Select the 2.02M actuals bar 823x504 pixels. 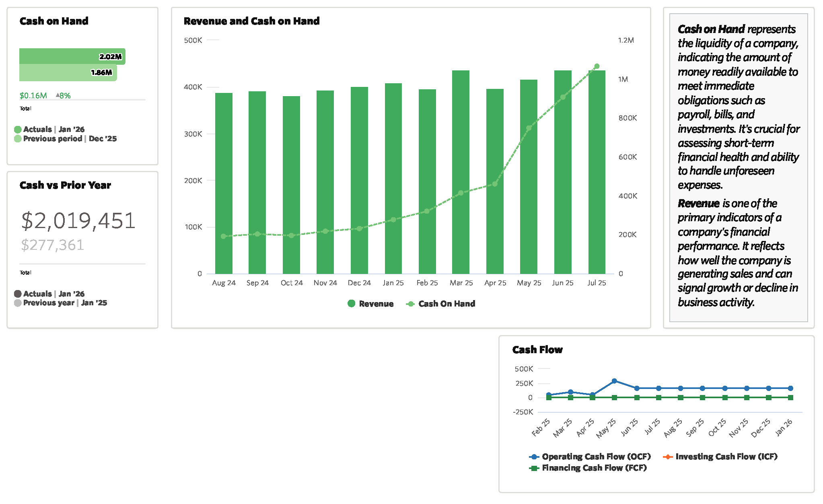(72, 56)
